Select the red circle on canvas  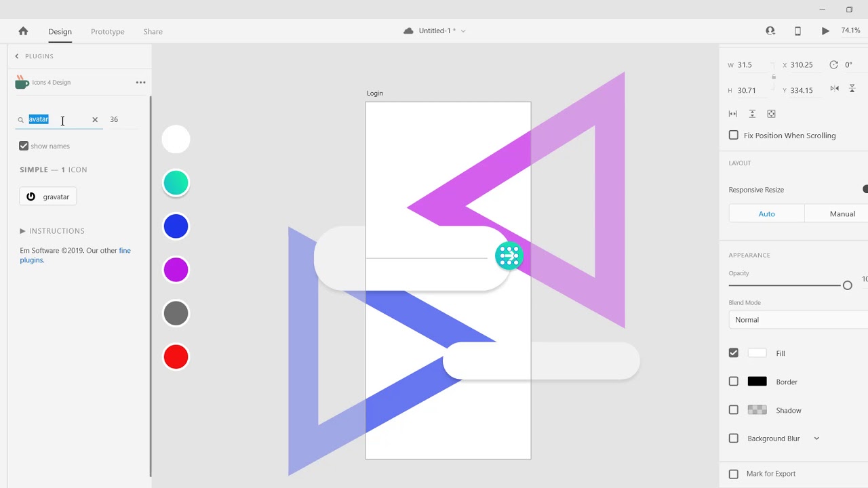coord(176,357)
